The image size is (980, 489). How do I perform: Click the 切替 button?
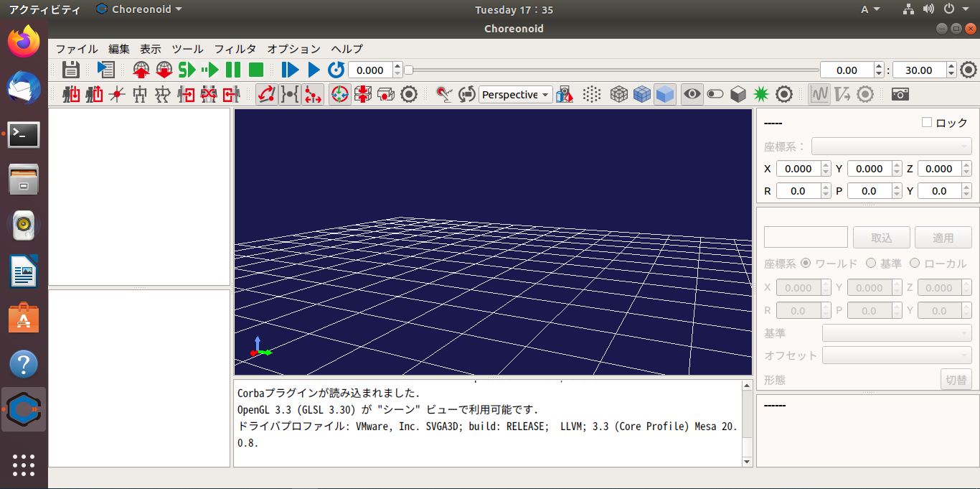coord(956,380)
